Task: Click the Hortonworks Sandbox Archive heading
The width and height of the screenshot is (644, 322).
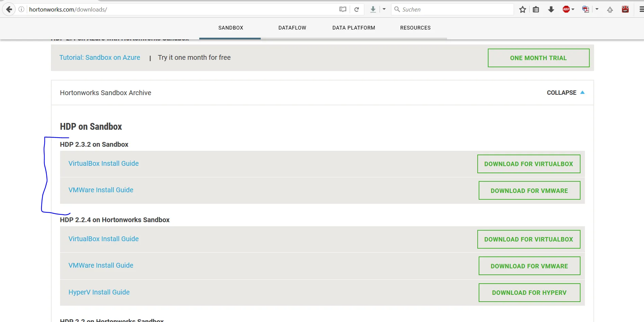Action: [x=106, y=93]
